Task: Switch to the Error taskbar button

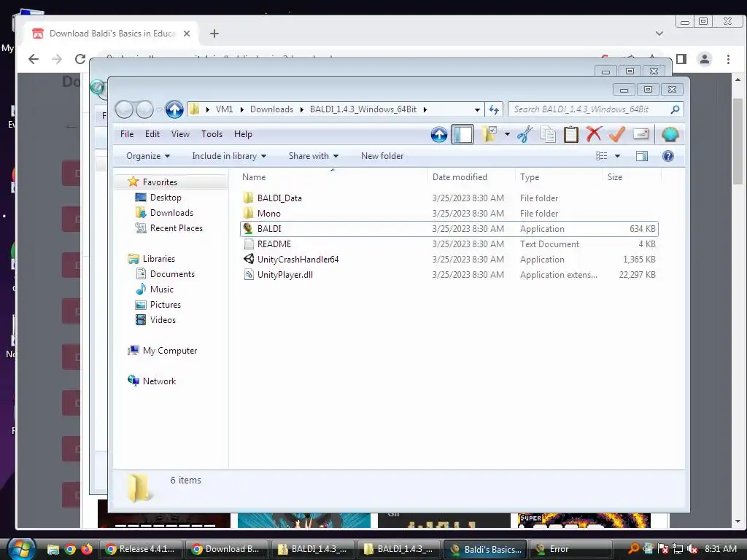Action: click(x=570, y=549)
